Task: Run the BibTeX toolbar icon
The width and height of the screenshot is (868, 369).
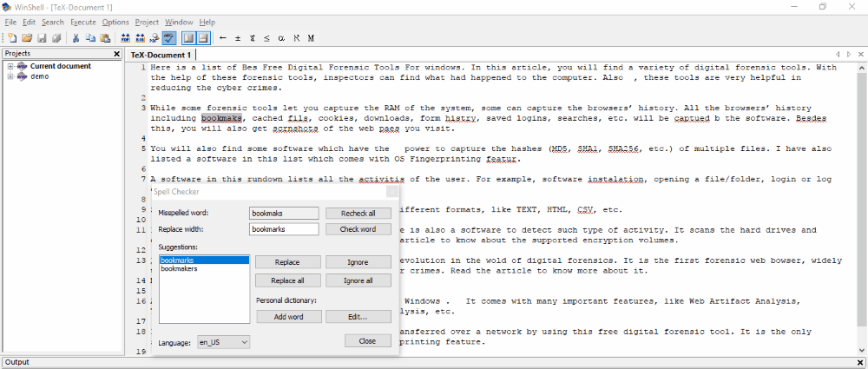Action: tap(140, 38)
